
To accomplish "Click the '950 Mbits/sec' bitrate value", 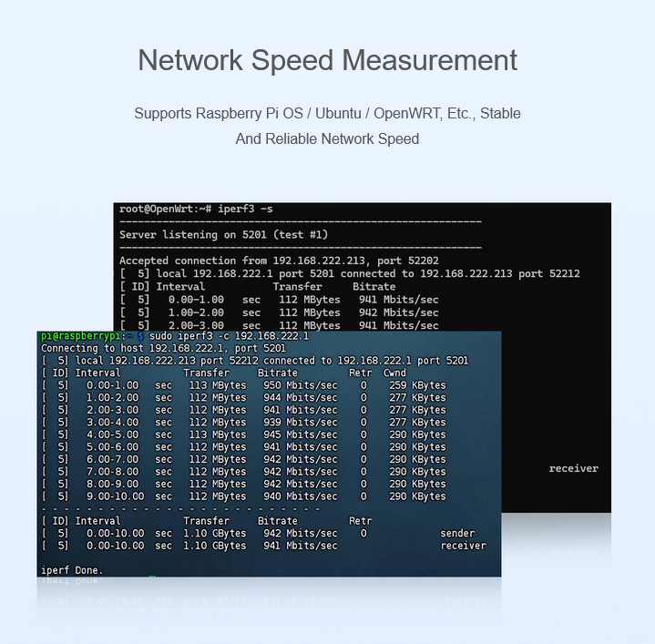I will point(300,385).
